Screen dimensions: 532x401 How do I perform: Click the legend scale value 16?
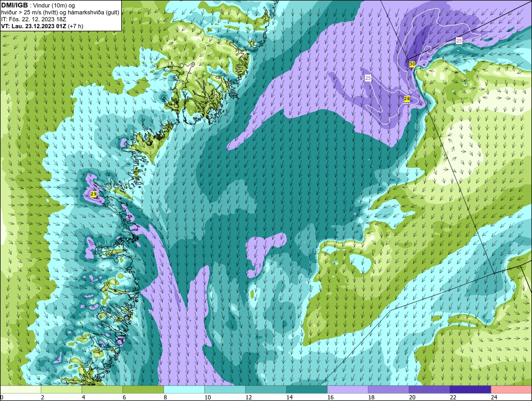pyautogui.click(x=330, y=397)
